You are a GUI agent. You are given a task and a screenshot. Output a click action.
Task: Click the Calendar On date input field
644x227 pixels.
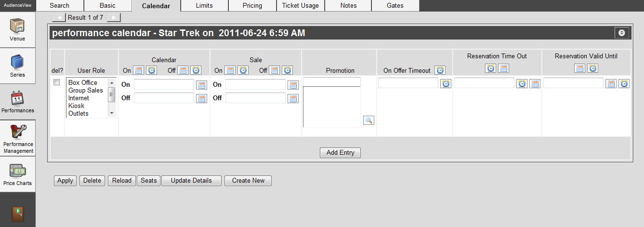point(164,84)
